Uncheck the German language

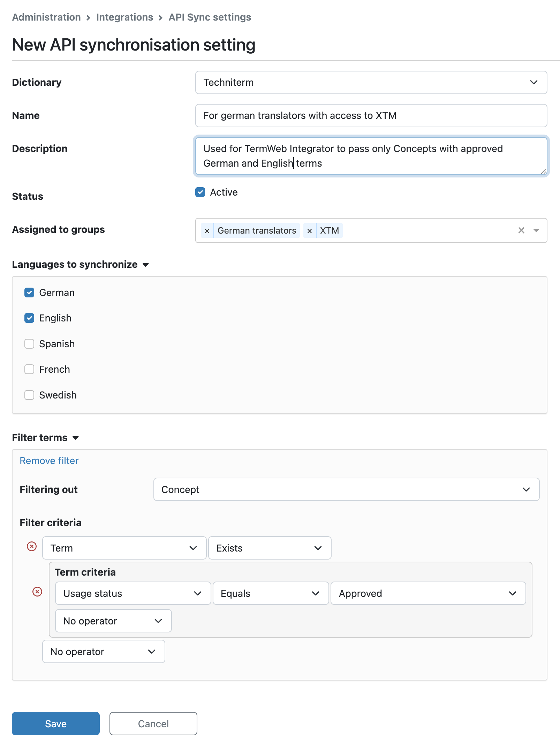pos(29,293)
